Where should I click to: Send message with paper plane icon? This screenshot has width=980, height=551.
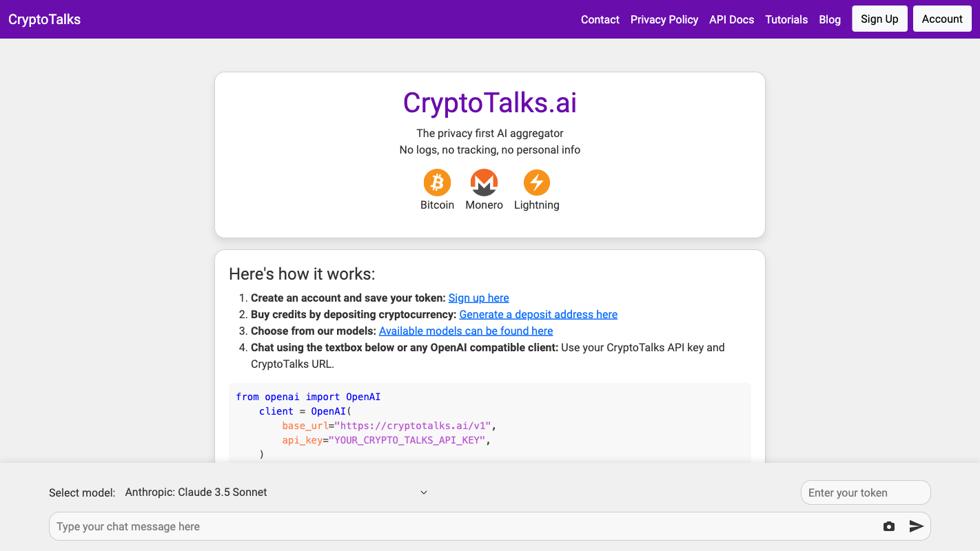click(x=916, y=526)
